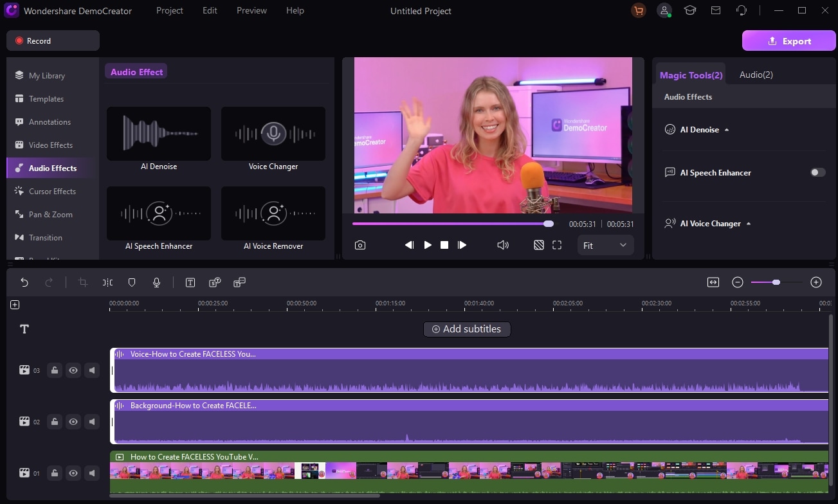838x504 pixels.
Task: Open Pan & Zoom in sidebar
Action: pos(52,214)
